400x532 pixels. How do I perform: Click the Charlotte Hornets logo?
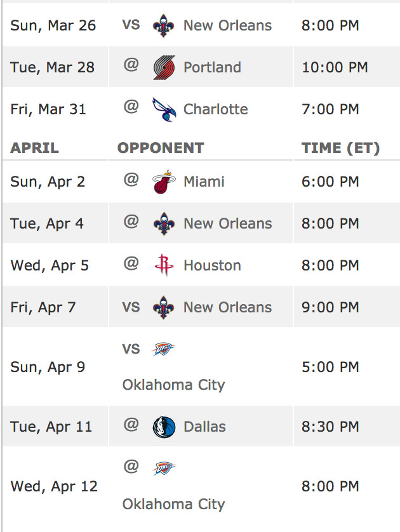pyautogui.click(x=164, y=110)
